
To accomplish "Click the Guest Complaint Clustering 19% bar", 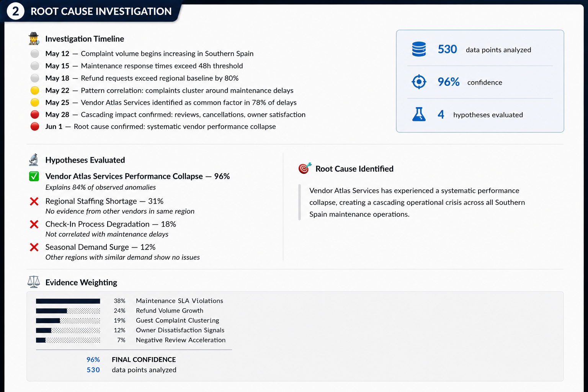I will tap(68, 321).
